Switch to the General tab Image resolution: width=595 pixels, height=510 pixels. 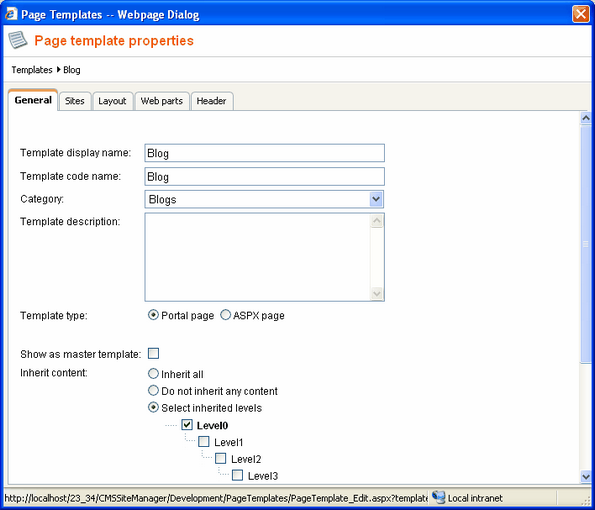(x=33, y=100)
